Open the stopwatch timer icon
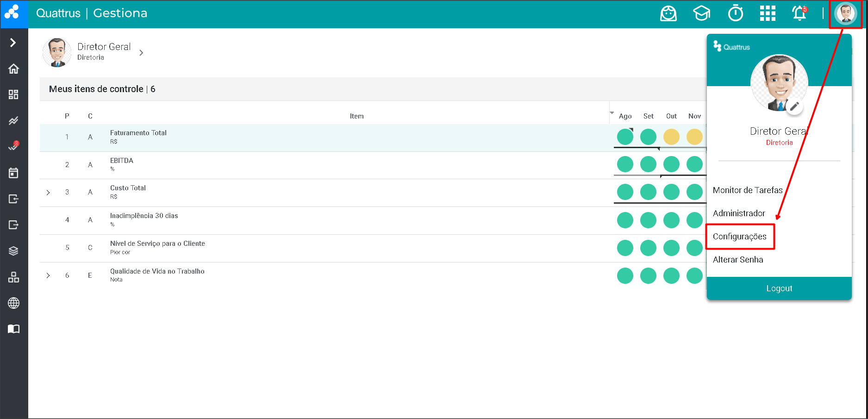 coord(735,13)
